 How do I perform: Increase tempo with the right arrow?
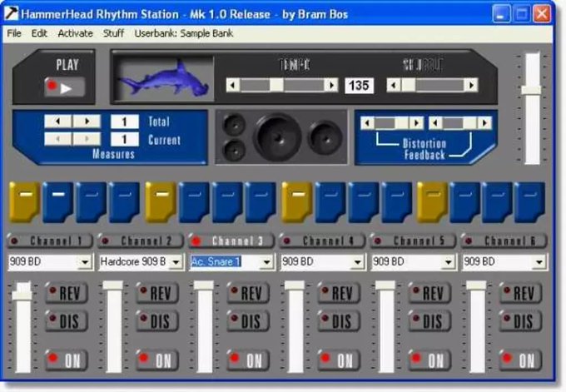331,86
